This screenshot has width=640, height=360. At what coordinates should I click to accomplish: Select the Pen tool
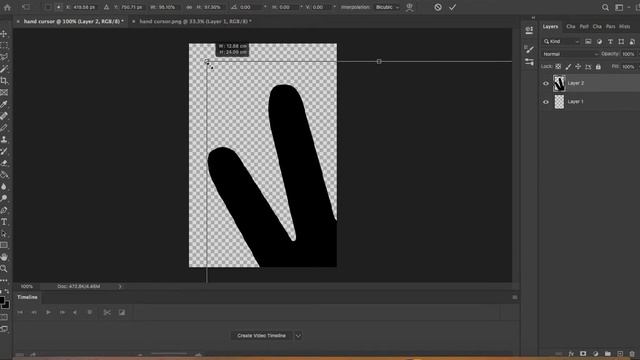pos(4,210)
